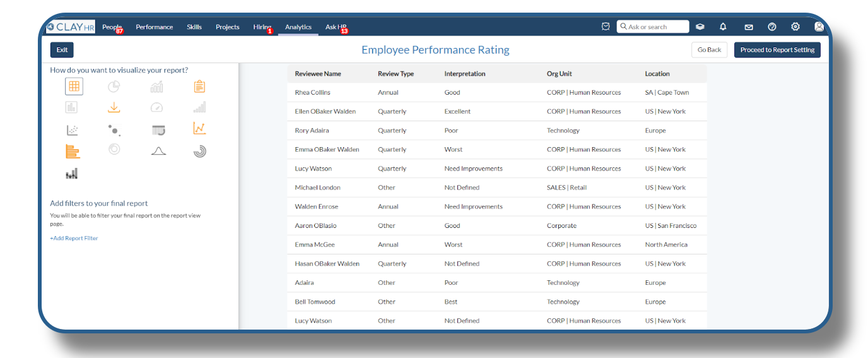Select the scatter plot visualization icon
The image size is (868, 358).
(73, 129)
